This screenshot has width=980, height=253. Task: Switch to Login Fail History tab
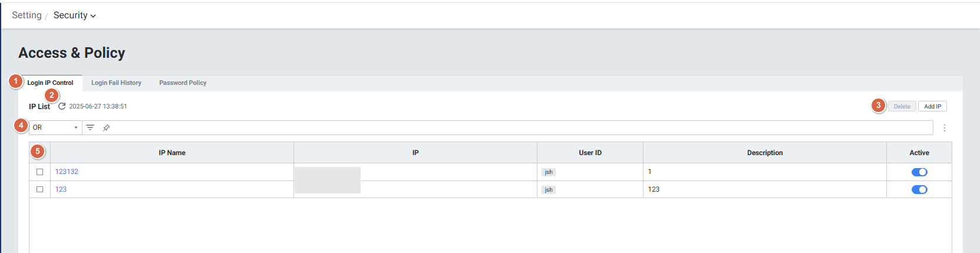(x=116, y=83)
